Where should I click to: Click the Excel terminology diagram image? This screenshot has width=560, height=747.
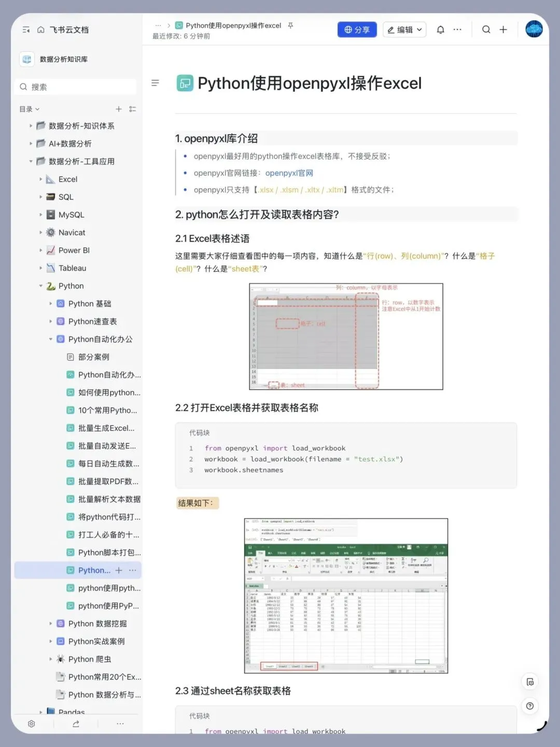pyautogui.click(x=346, y=336)
